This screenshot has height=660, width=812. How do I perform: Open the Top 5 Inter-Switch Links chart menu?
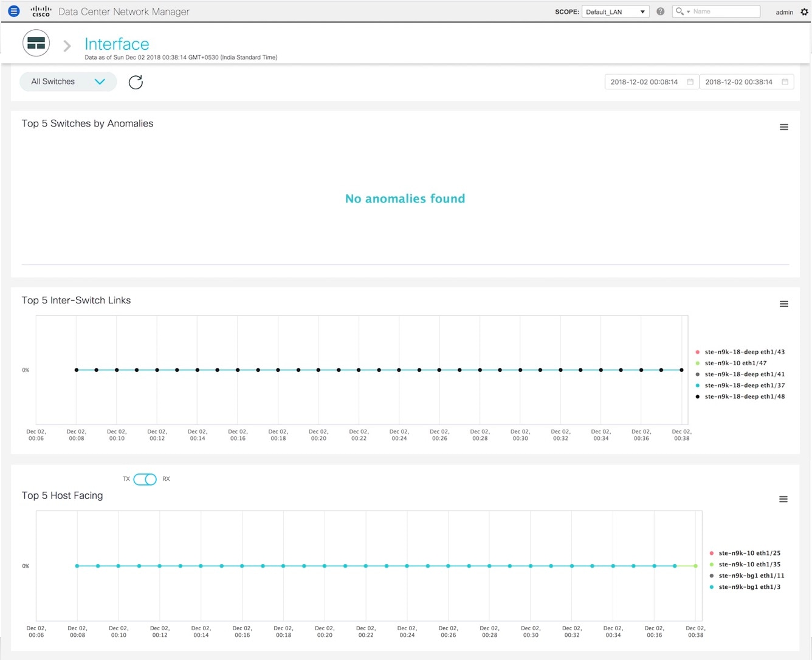coord(783,303)
